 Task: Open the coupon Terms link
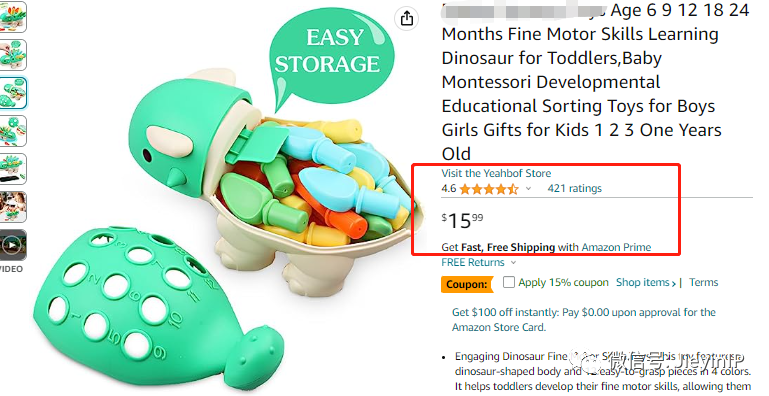pyautogui.click(x=703, y=282)
